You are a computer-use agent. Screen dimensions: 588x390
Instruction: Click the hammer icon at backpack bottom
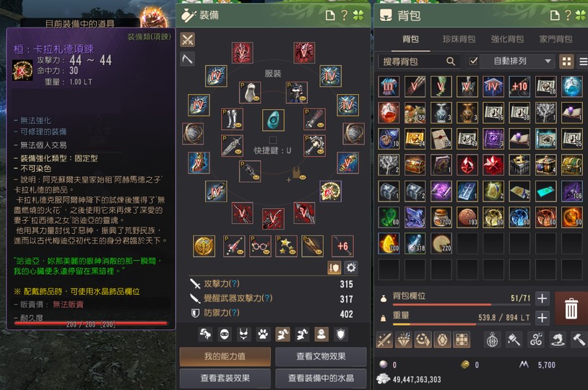click(x=579, y=340)
